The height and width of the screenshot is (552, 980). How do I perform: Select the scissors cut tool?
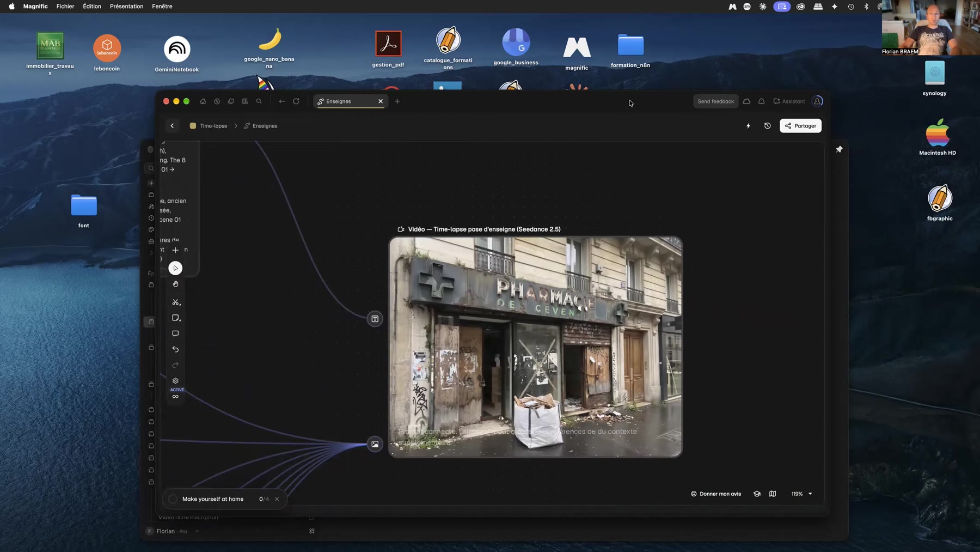pos(176,302)
